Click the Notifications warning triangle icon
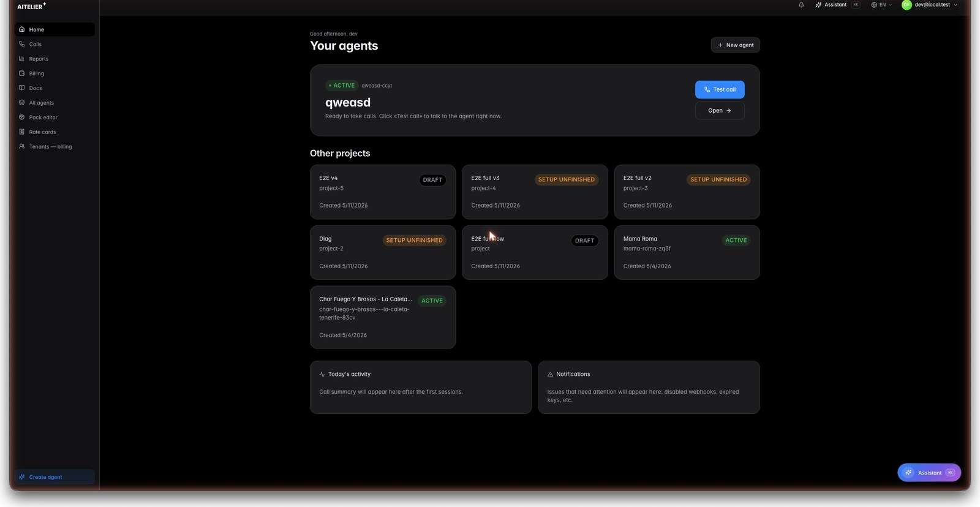Image resolution: width=980 pixels, height=507 pixels. click(x=550, y=375)
